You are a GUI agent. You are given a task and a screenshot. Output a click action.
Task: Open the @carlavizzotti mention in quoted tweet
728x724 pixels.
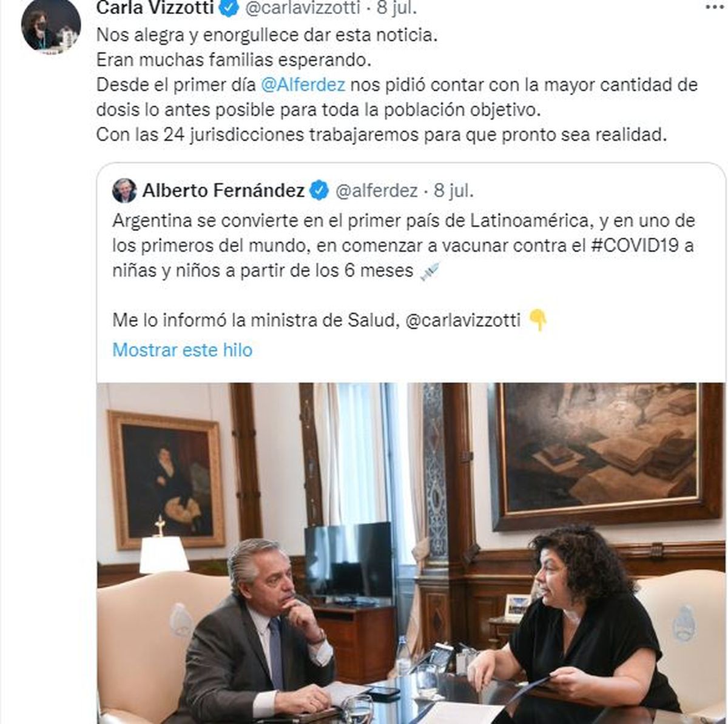(x=462, y=320)
